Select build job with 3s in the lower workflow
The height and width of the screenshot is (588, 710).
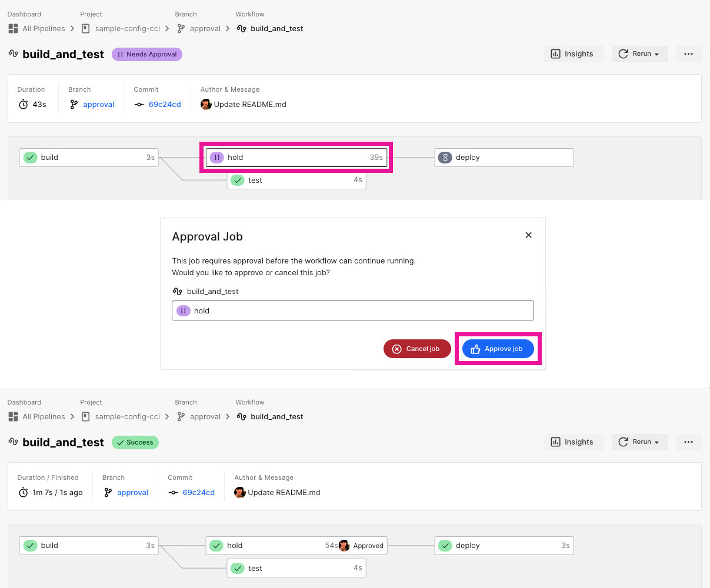89,546
